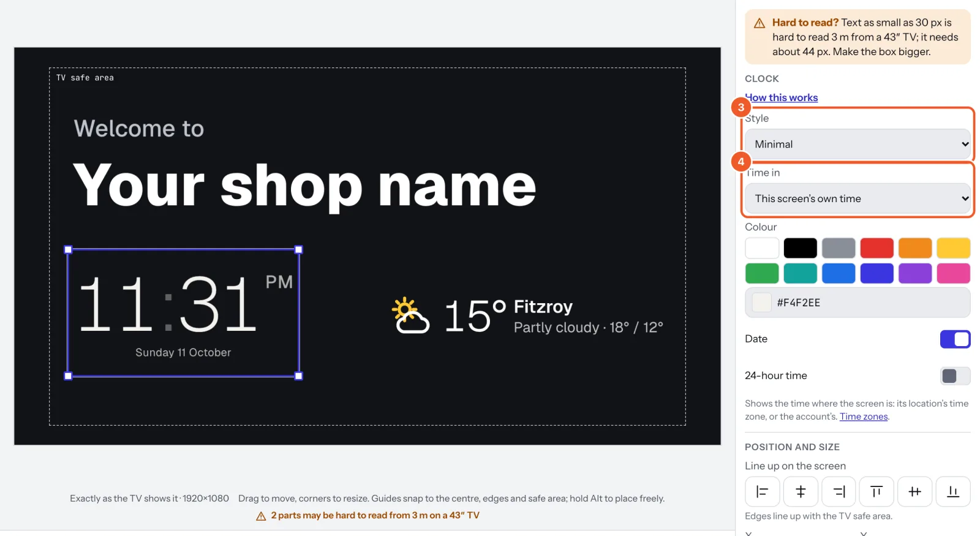Click the bottom-right resize handle of clock
This screenshot has width=980, height=536.
(299, 376)
